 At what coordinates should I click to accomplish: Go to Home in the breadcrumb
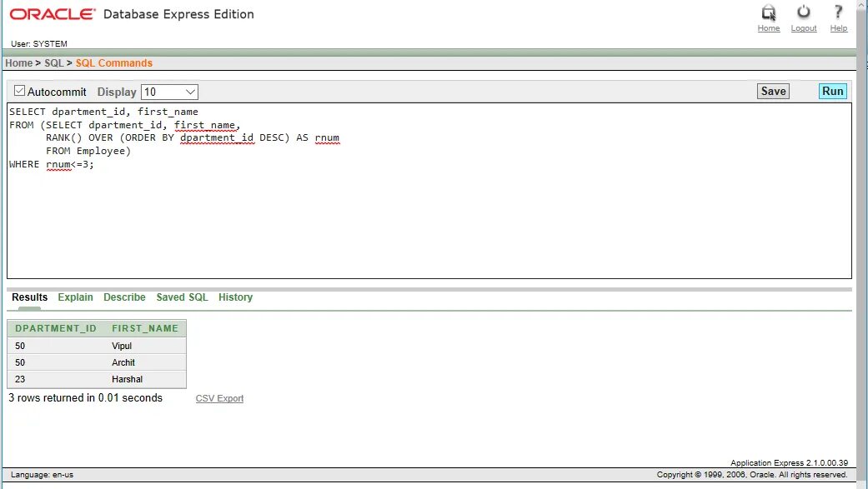pyautogui.click(x=19, y=63)
